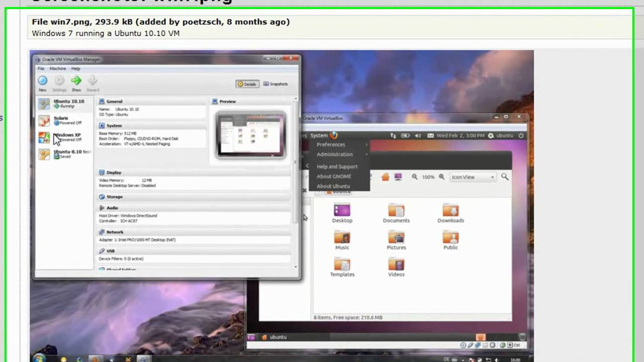644x362 pixels.
Task: Click the search magnifier in Nautilus
Action: (x=505, y=177)
